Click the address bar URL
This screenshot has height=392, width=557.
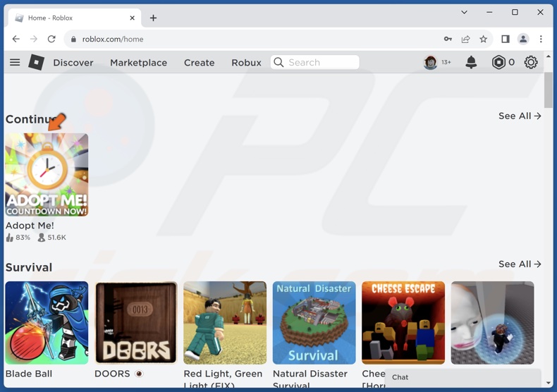(x=113, y=39)
